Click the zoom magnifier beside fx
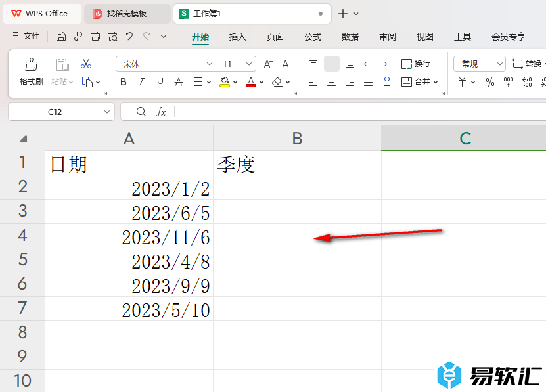The width and height of the screenshot is (546, 392). [141, 112]
